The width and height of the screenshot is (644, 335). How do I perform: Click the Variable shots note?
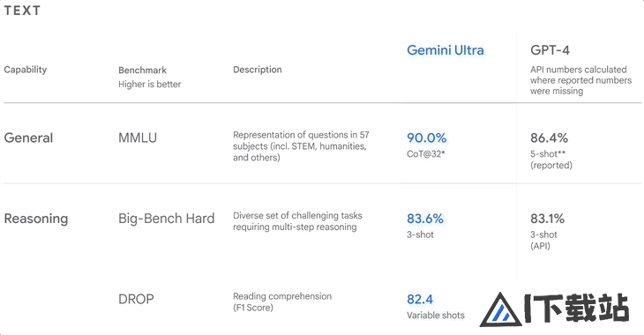point(436,316)
